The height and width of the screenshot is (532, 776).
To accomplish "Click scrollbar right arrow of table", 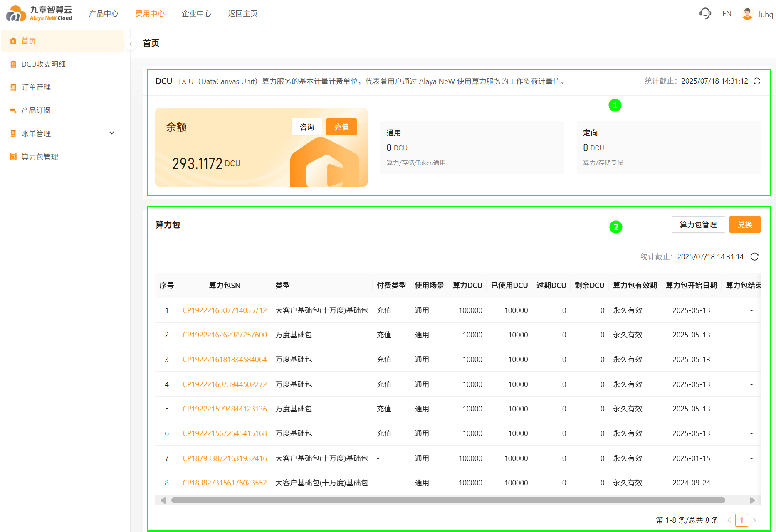I will 752,500.
